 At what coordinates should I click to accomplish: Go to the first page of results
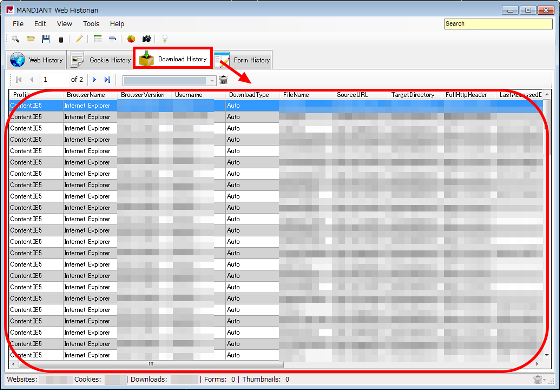click(x=19, y=79)
